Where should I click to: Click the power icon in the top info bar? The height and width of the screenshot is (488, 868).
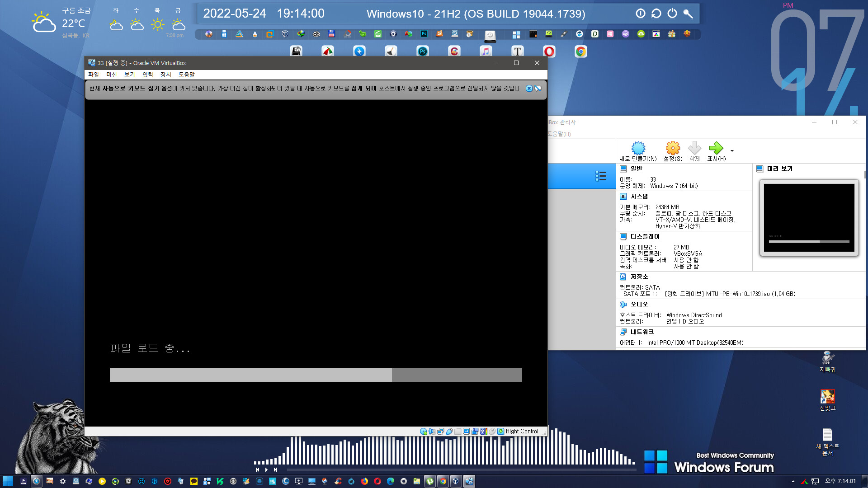point(672,14)
